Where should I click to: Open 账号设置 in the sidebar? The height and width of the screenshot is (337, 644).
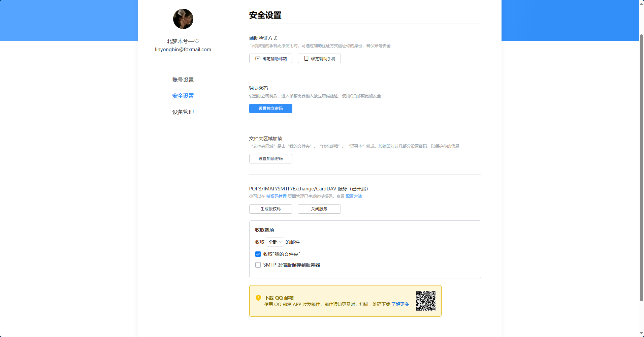pos(183,80)
